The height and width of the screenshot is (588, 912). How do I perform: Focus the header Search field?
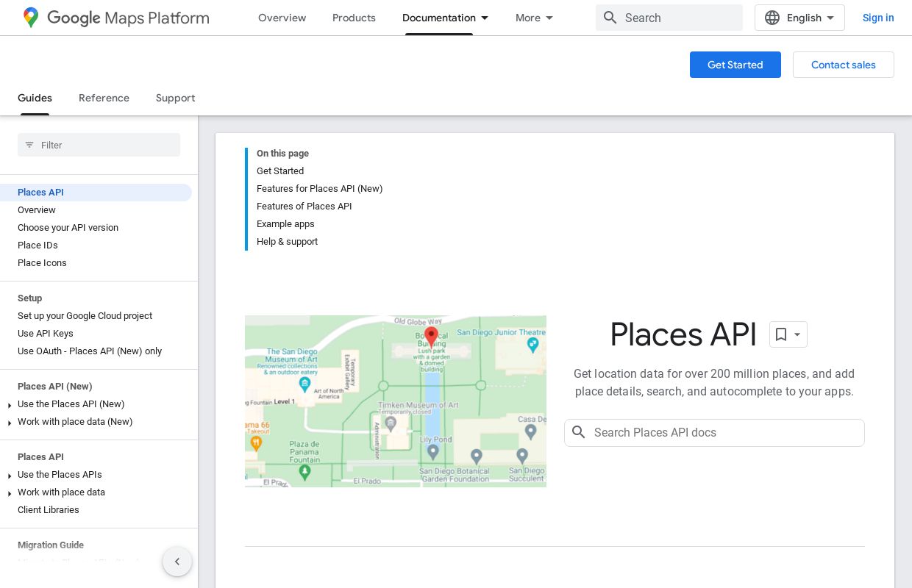point(669,18)
